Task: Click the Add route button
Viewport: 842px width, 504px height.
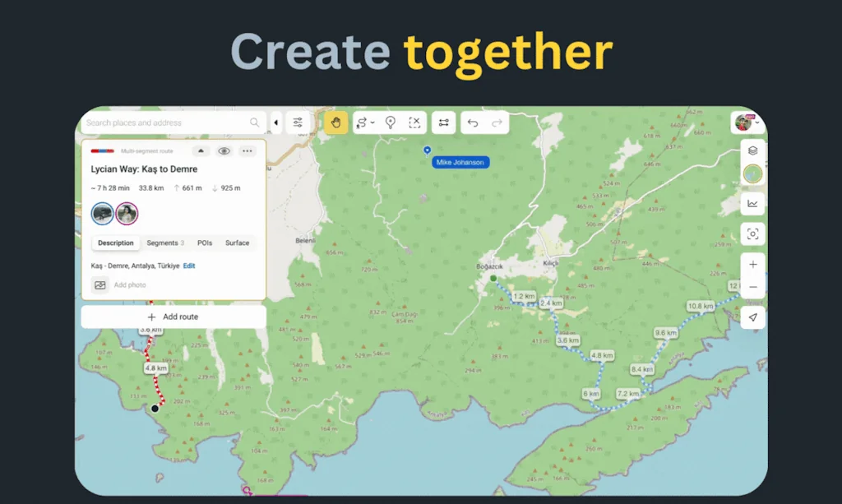Action: (173, 317)
